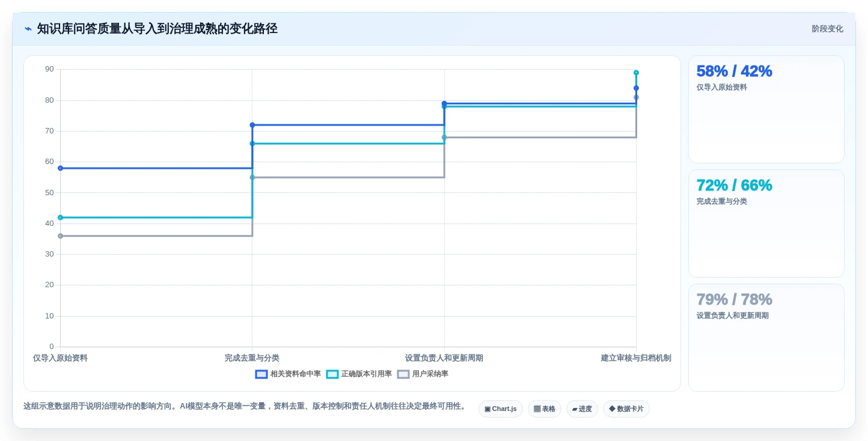Click 完成去重与分类 caption in second card
The height and width of the screenshot is (441, 868).
tap(721, 201)
